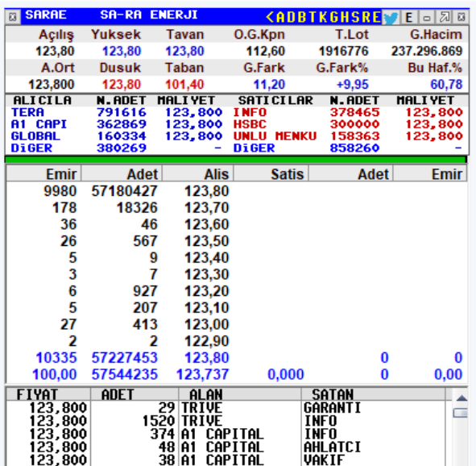Click the SATAN column header
Viewport: 476px width, 466px height.
coord(373,394)
